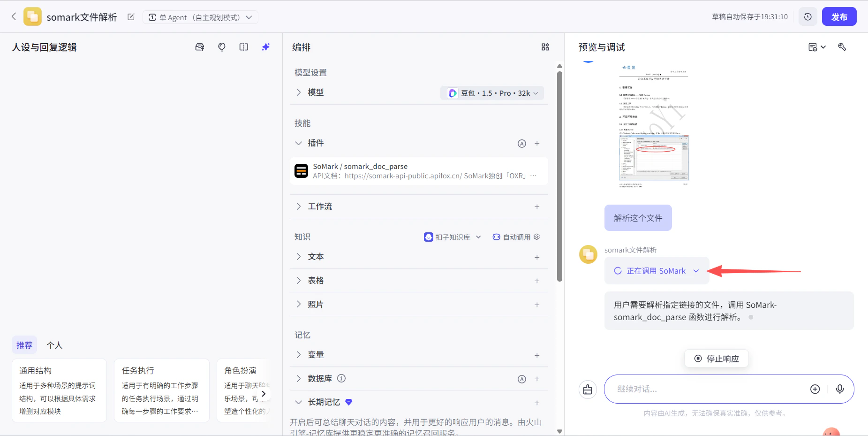Expand the 正在调用 SoMark call details

[x=657, y=271]
